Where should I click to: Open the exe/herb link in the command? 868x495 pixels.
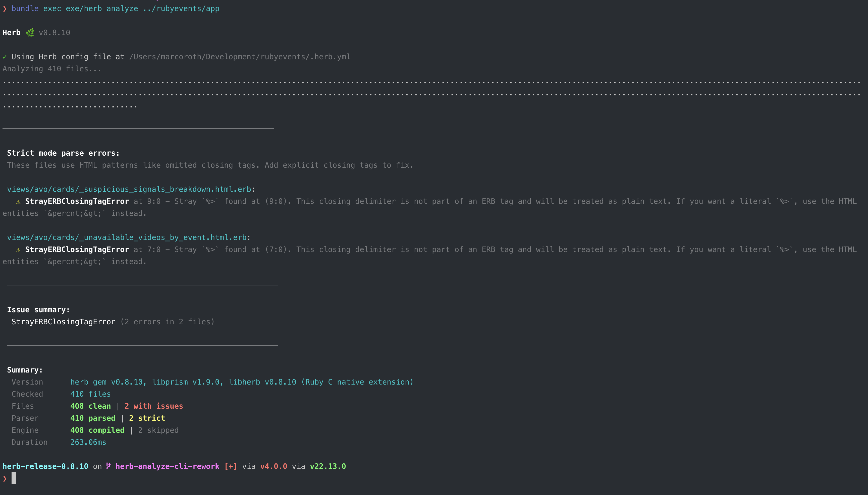[x=83, y=9]
